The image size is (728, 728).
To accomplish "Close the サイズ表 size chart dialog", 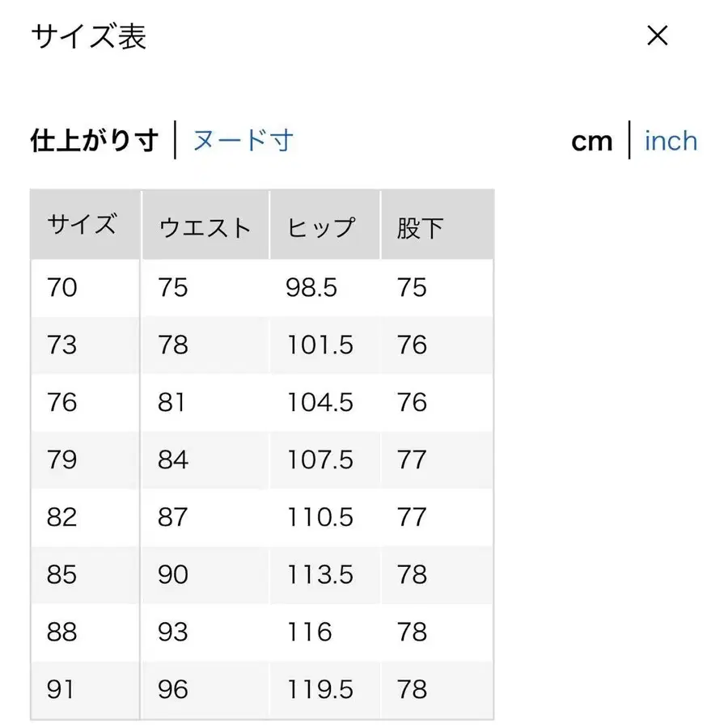I will 658,36.
